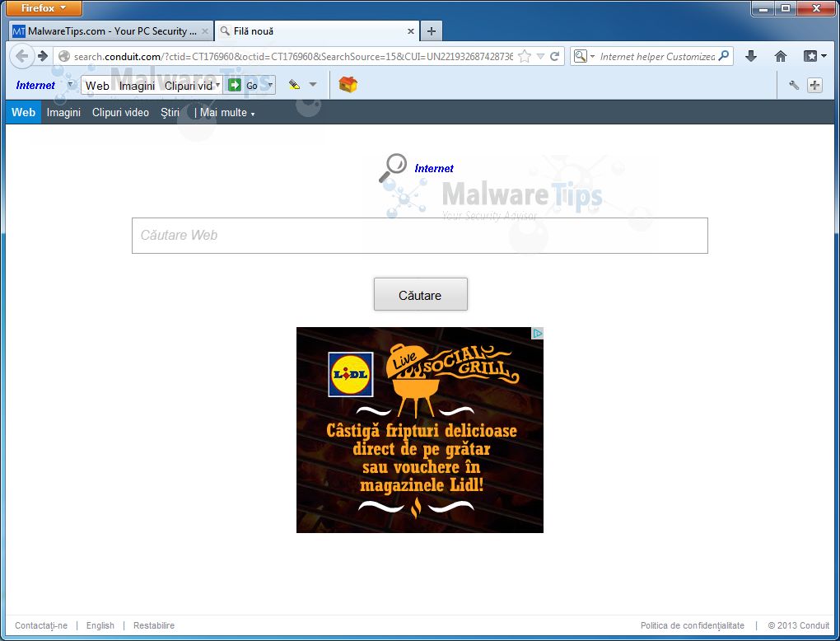Image resolution: width=840 pixels, height=641 pixels.
Task: Click the AdChoices icon on the ad
Action: [x=537, y=334]
